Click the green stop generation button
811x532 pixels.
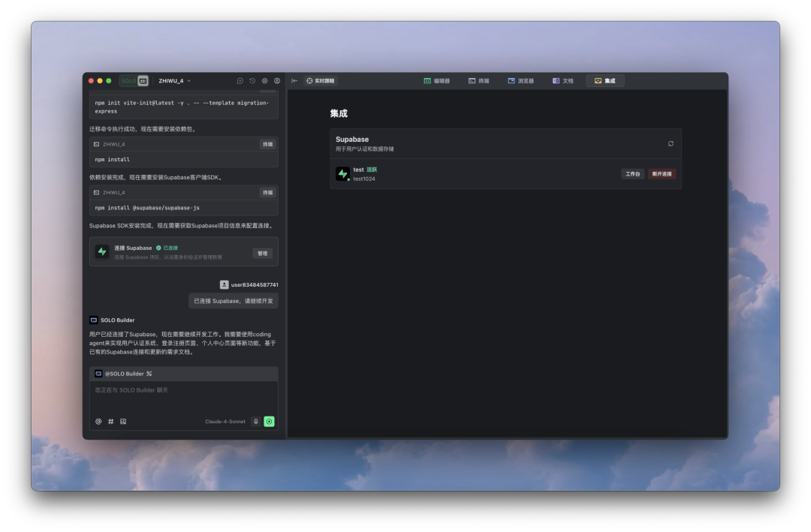[x=269, y=422]
